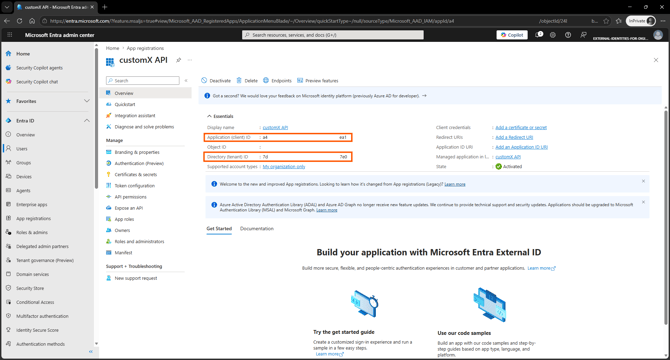Dismiss the ADAL deprecation notice
670x360 pixels.
point(643,202)
